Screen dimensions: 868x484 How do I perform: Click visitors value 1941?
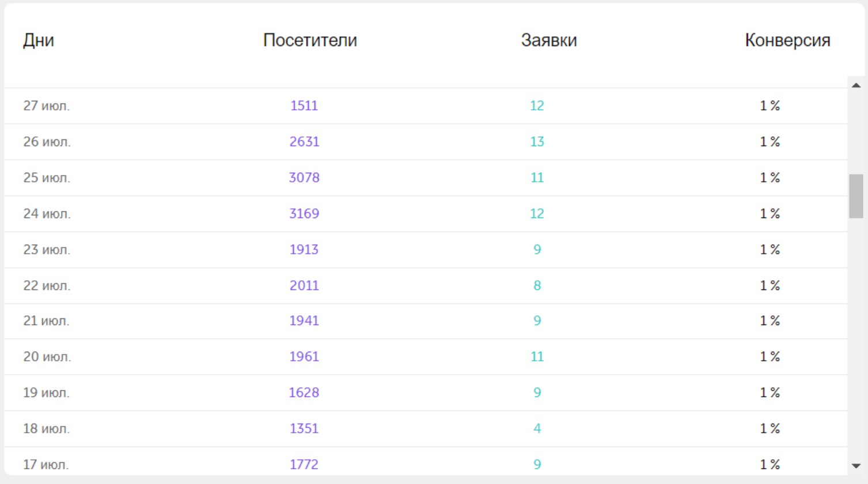click(x=304, y=321)
